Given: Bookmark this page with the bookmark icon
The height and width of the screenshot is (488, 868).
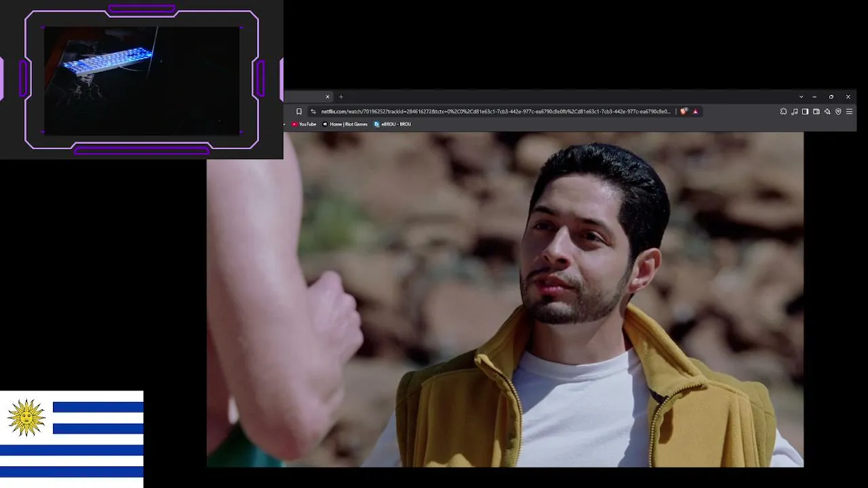Looking at the screenshot, I should 299,111.
